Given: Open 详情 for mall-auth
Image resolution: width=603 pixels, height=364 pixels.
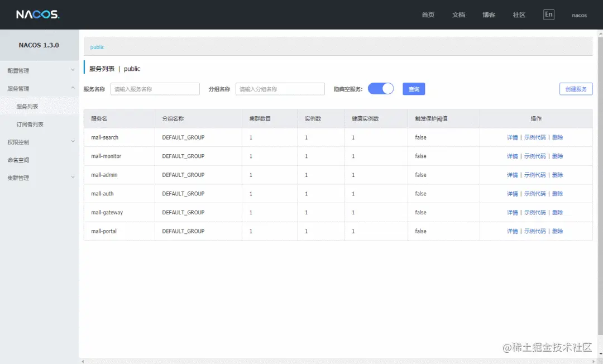Looking at the screenshot, I should pyautogui.click(x=512, y=194).
